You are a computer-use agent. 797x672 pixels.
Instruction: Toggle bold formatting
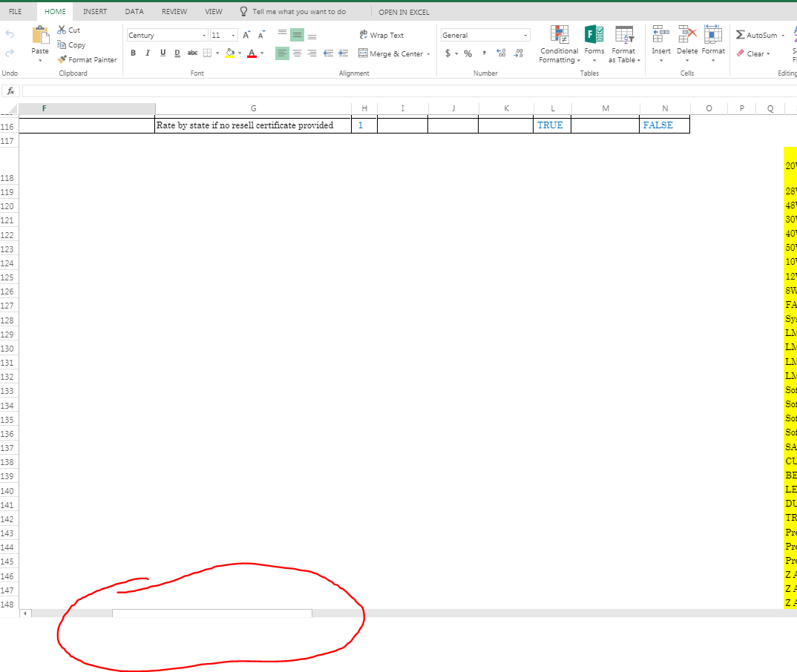click(x=133, y=53)
